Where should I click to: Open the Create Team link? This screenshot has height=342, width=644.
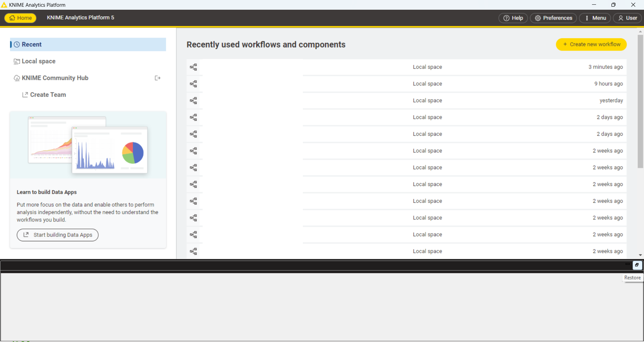[x=48, y=95]
